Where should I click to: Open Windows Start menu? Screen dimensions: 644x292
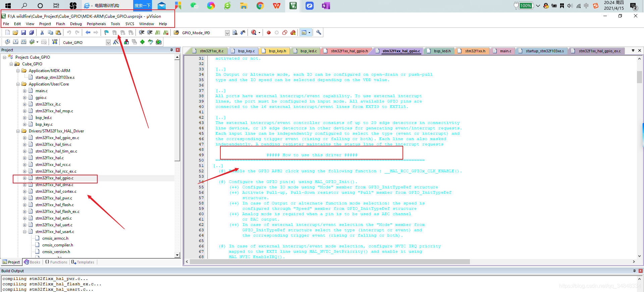tap(8, 6)
